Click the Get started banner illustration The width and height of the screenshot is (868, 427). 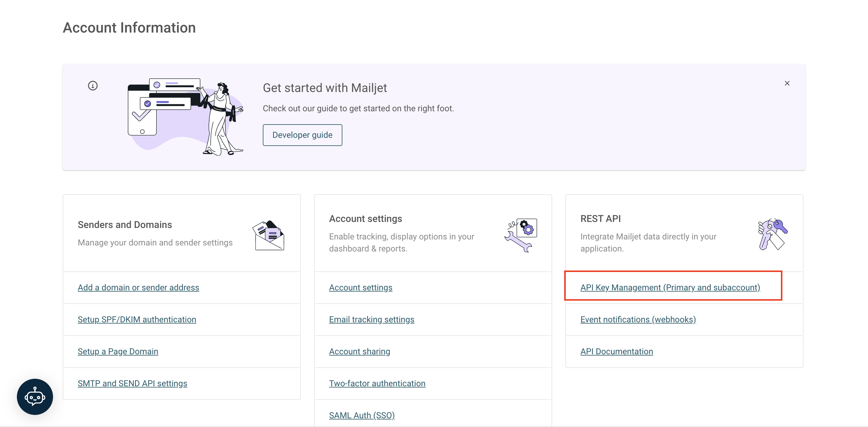pos(185,117)
